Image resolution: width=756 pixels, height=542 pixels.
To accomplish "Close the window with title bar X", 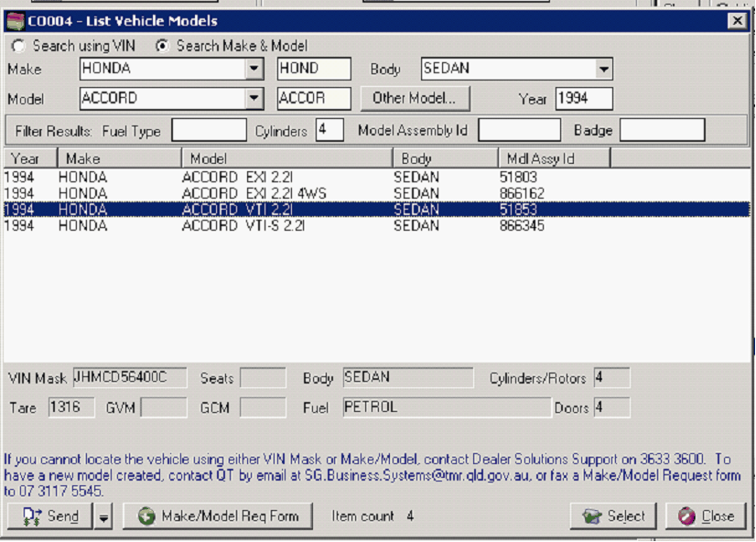I will (x=737, y=21).
